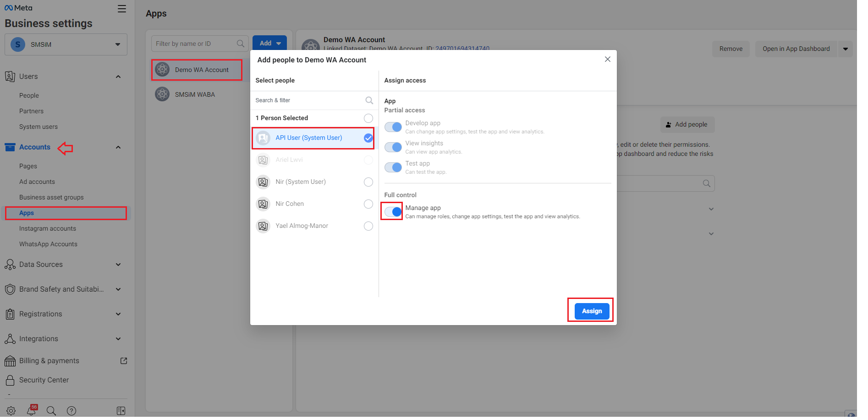Viewport: 868px width, 420px height.
Task: Click the Filter by name or ID field
Action: tap(200, 44)
